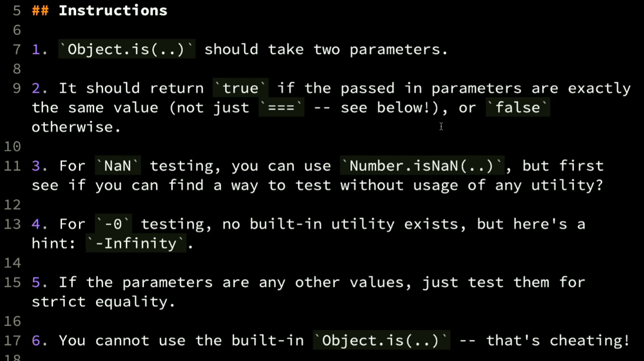Click the purple list number "5."
The image size is (644, 361).
point(39,282)
